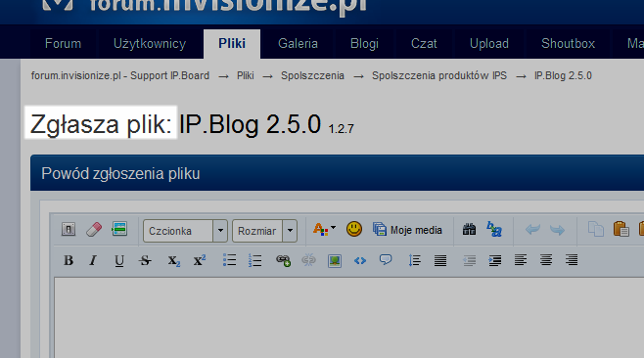Go to forum.invisionize.pl breadcrumb link
The height and width of the screenshot is (358, 644).
[120, 76]
